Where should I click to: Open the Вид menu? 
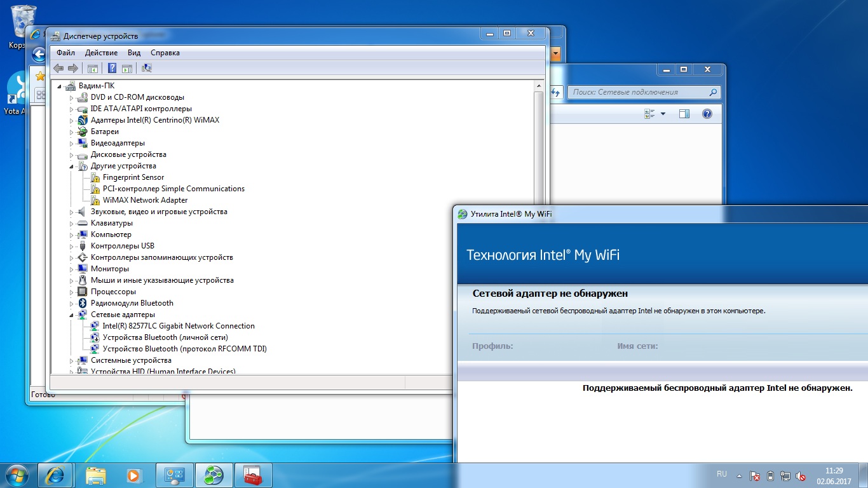[134, 53]
